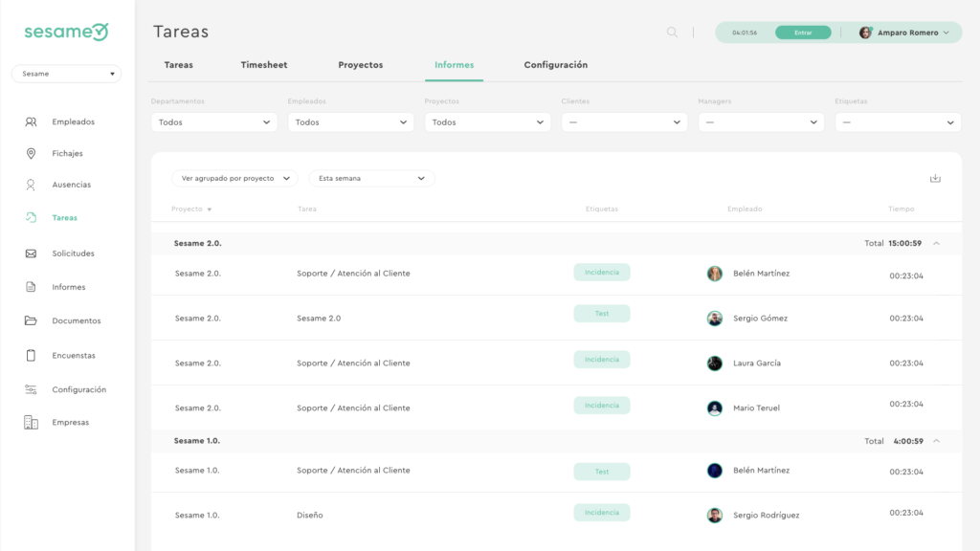This screenshot has width=980, height=551.
Task: Click the 'Tiempo' column header
Action: coord(902,209)
